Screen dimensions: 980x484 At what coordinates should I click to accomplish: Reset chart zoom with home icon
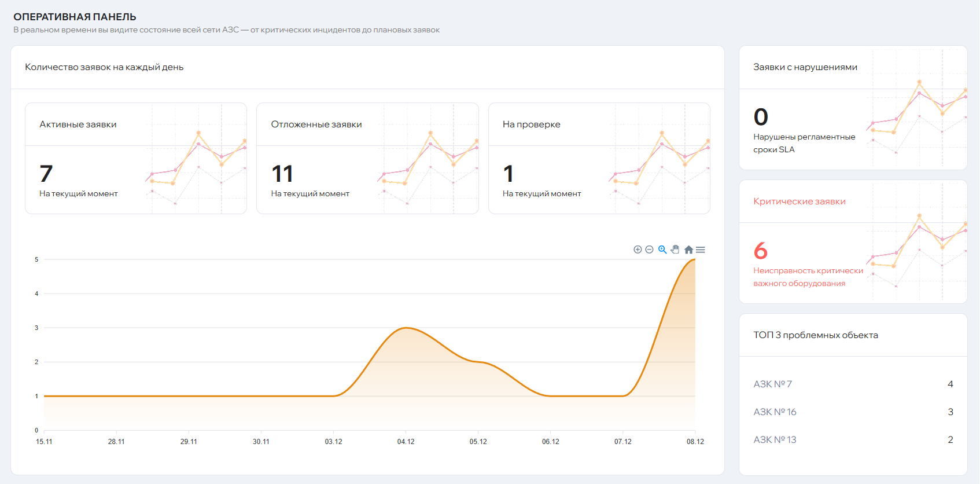point(688,250)
